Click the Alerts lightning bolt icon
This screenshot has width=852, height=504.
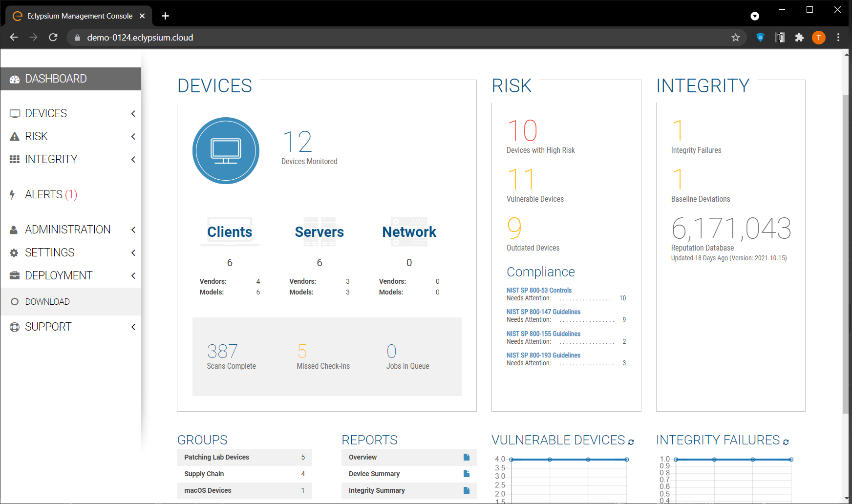coord(12,194)
